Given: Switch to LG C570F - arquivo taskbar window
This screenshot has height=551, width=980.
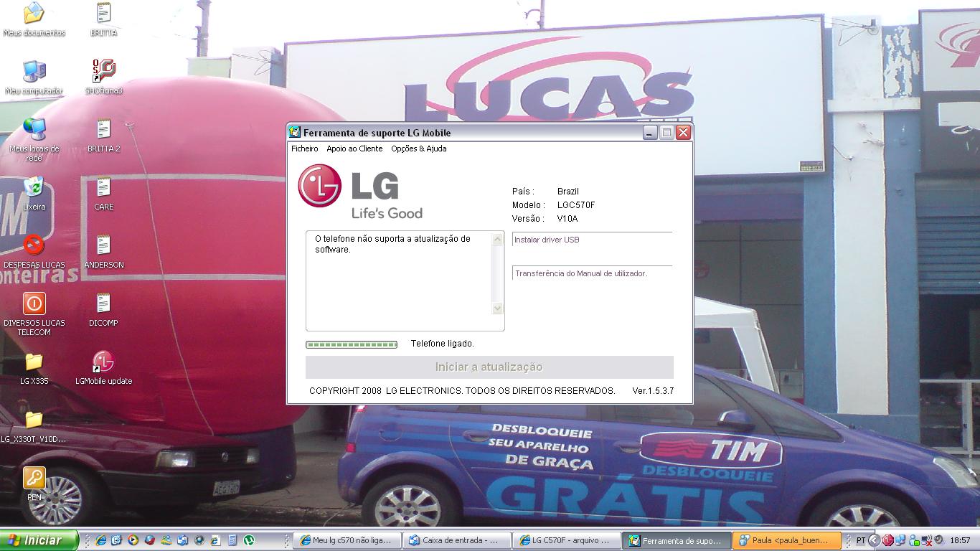Looking at the screenshot, I should click(x=567, y=540).
